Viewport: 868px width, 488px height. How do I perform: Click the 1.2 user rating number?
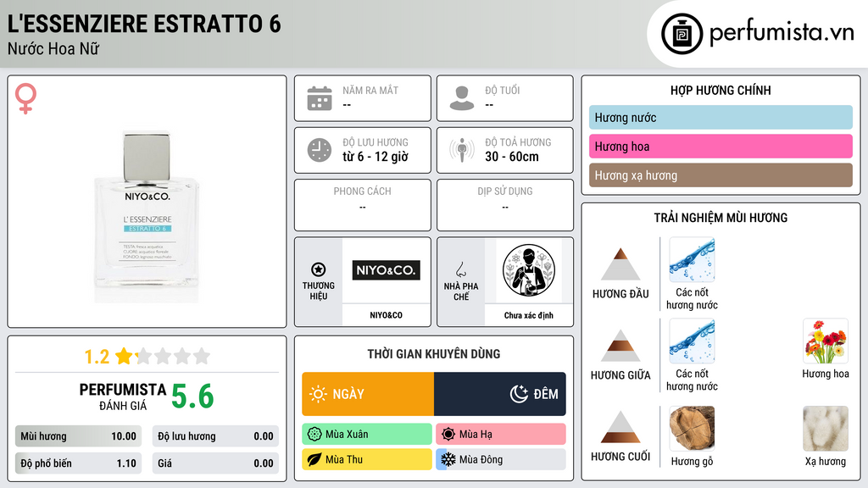(97, 357)
